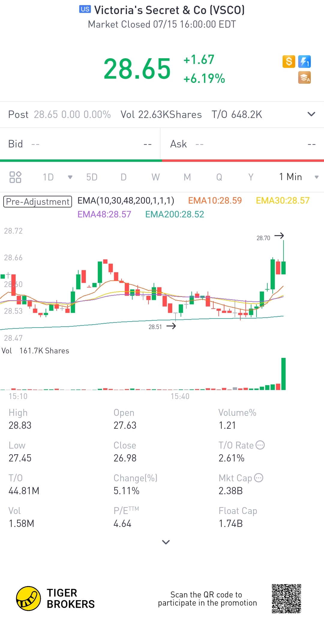Switch to the W weekly chart tab

click(x=155, y=177)
